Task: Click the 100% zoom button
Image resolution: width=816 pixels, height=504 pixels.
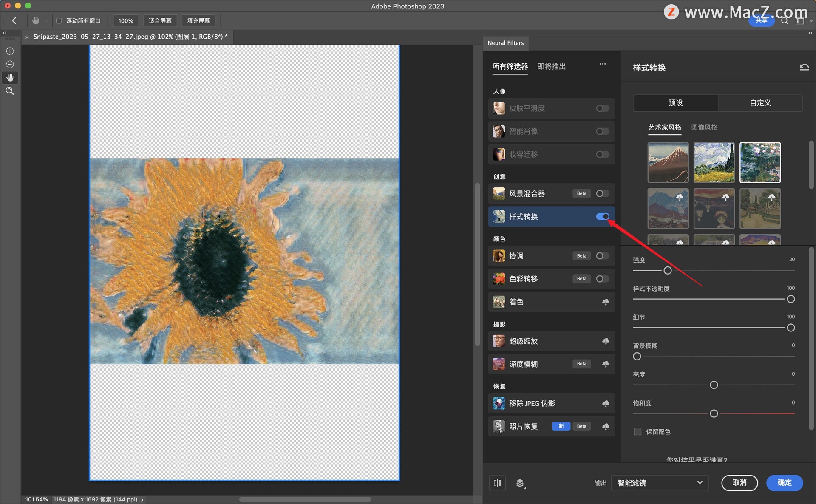Action: (x=125, y=20)
